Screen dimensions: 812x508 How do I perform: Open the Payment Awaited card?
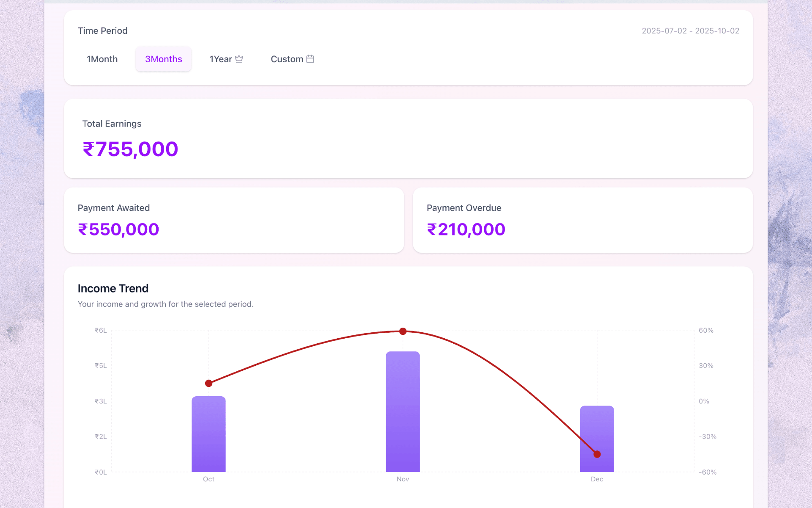233,220
